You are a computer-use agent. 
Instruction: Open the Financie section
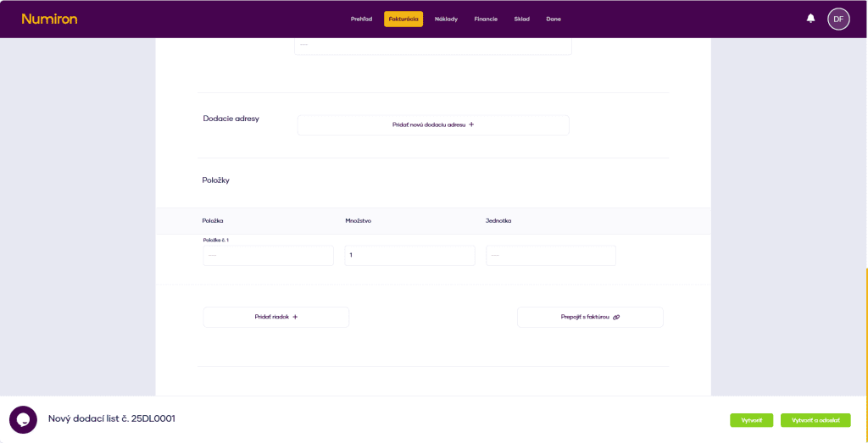coord(486,19)
